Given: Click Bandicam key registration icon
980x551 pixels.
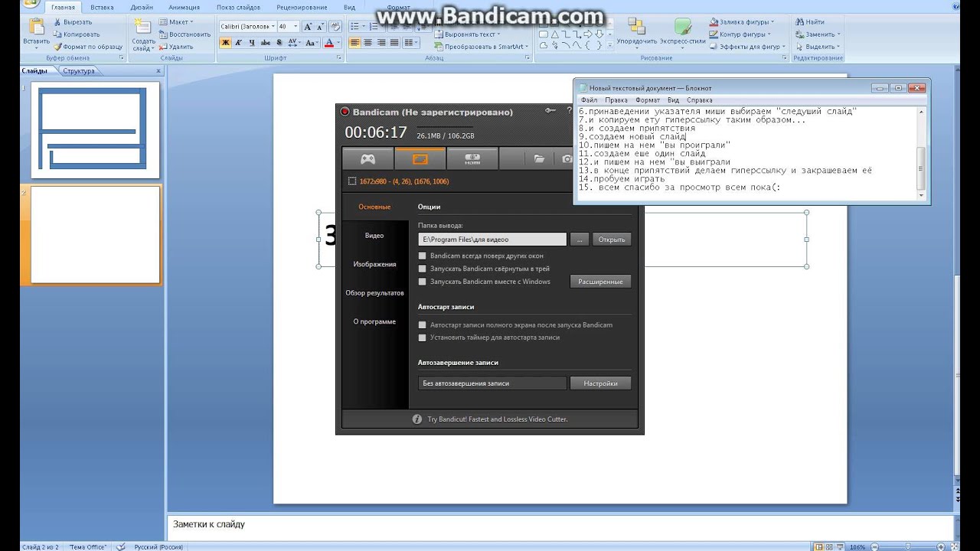Looking at the screenshot, I should coord(550,112).
